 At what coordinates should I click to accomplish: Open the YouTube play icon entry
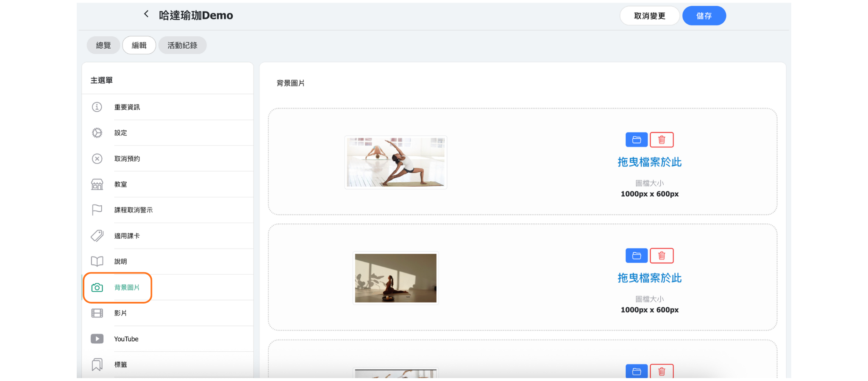coord(97,339)
